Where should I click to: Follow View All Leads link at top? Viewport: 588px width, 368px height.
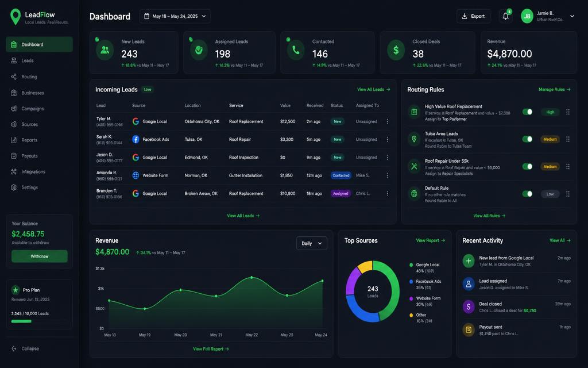373,89
